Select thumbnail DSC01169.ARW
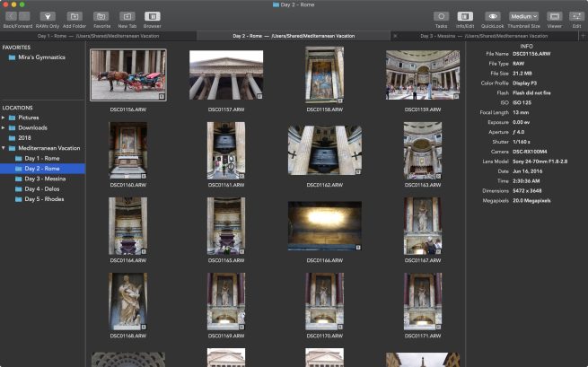The height and width of the screenshot is (367, 588). click(226, 301)
